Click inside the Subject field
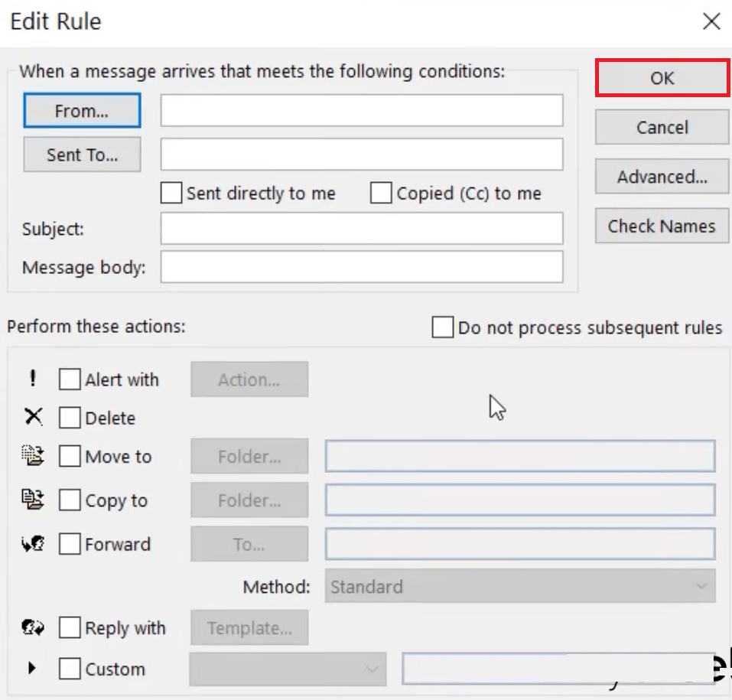Viewport: 732px width, 700px height. click(x=362, y=228)
